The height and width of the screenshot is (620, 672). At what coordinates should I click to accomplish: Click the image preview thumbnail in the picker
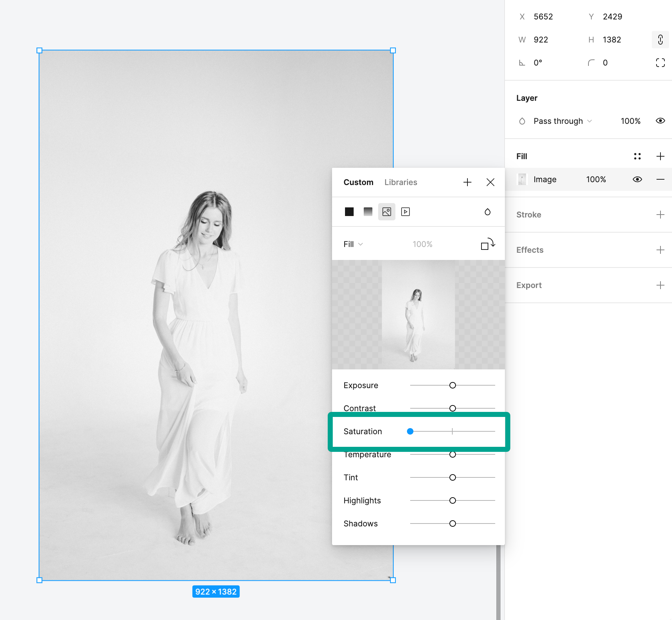[418, 316]
